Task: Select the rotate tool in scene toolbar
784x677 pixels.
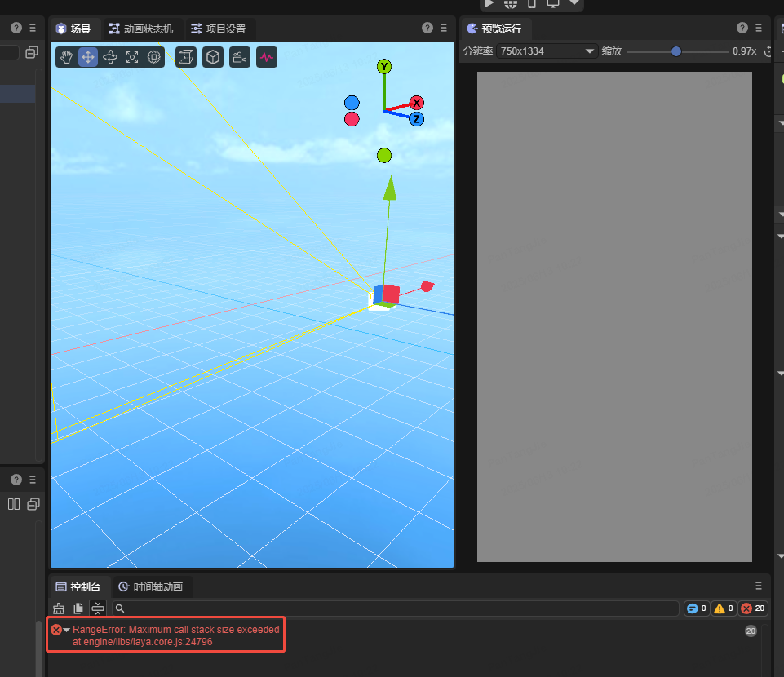Action: pyautogui.click(x=110, y=57)
